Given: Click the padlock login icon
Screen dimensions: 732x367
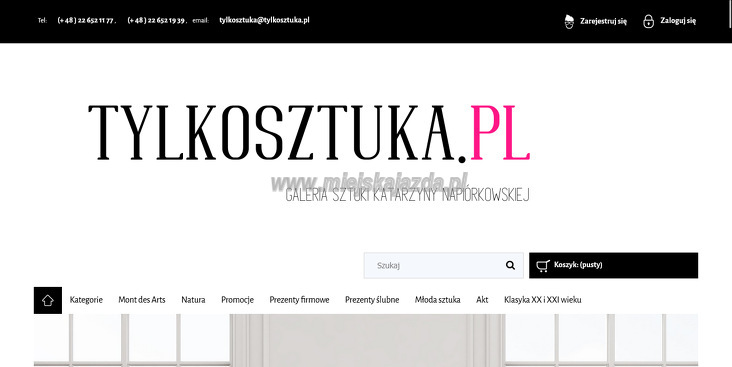Looking at the screenshot, I should coord(648,21).
